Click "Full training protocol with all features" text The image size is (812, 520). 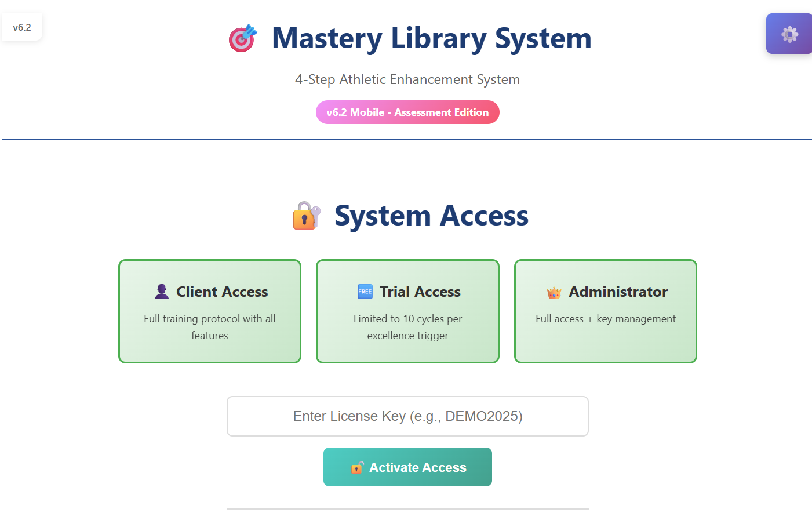[x=210, y=327]
